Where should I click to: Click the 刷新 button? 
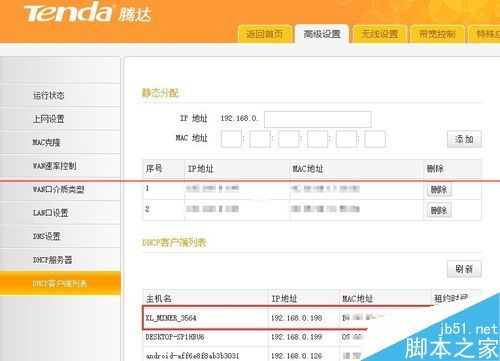point(464,269)
